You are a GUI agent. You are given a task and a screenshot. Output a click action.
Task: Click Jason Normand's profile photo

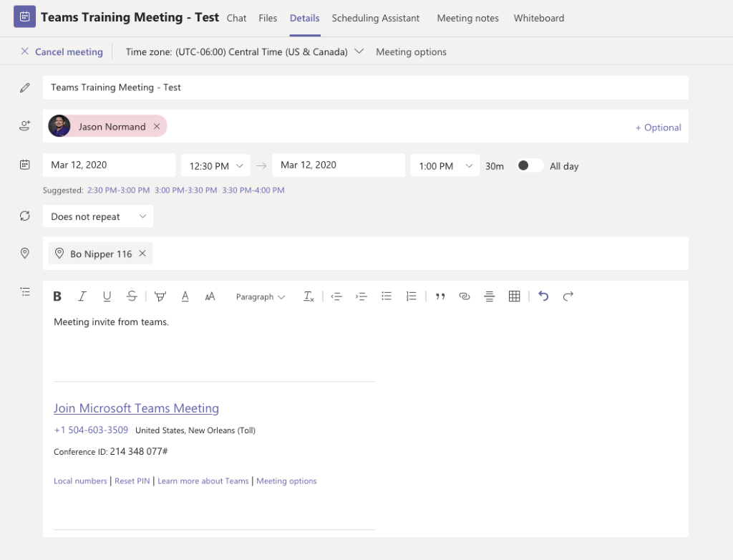pyautogui.click(x=59, y=126)
